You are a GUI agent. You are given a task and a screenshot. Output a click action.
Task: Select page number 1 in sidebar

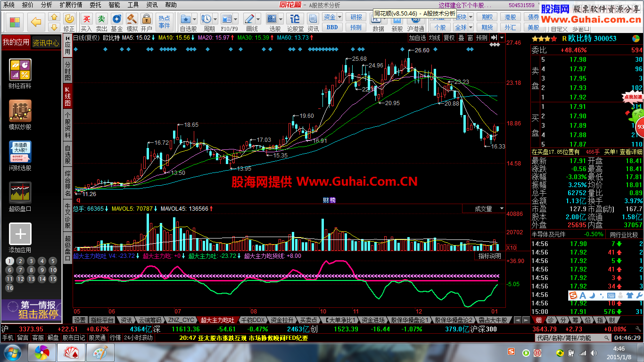click(9, 261)
